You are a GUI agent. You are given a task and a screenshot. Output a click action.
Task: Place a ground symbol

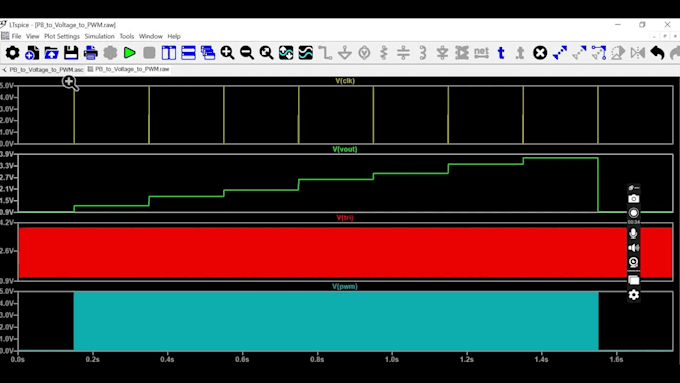[x=345, y=53]
